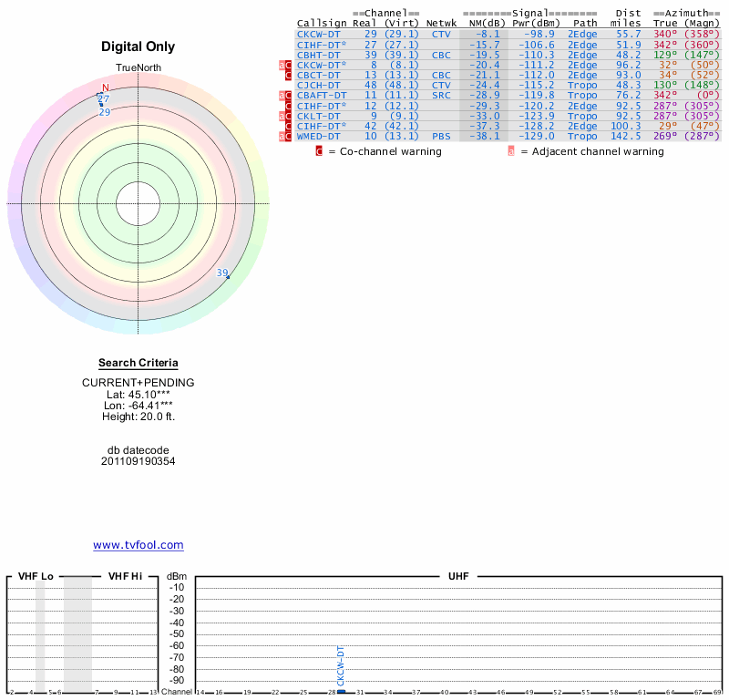Click the CKCW-DT callsign on channel 29
Viewport: 729px width, 700px height.
pos(319,34)
